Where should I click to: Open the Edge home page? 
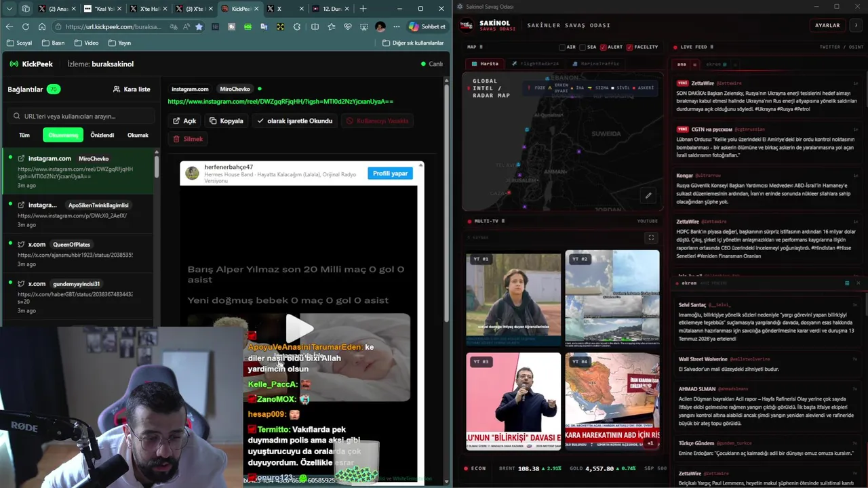pos(42,26)
